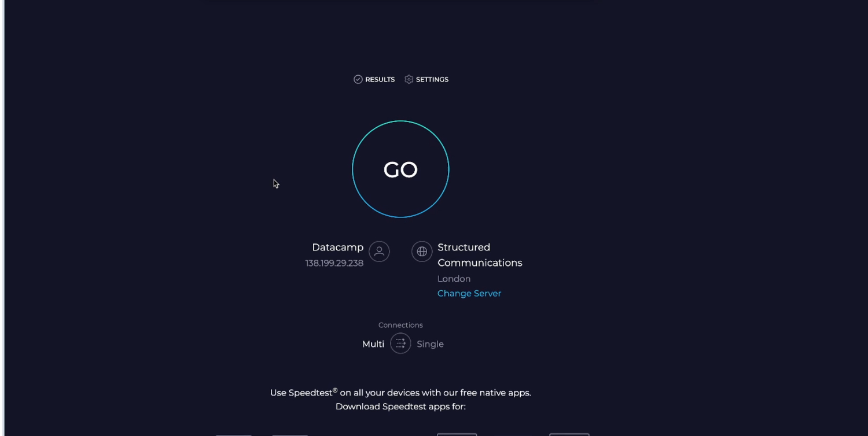868x436 pixels.
Task: Click the globe icon beside the server name
Action: 422,252
